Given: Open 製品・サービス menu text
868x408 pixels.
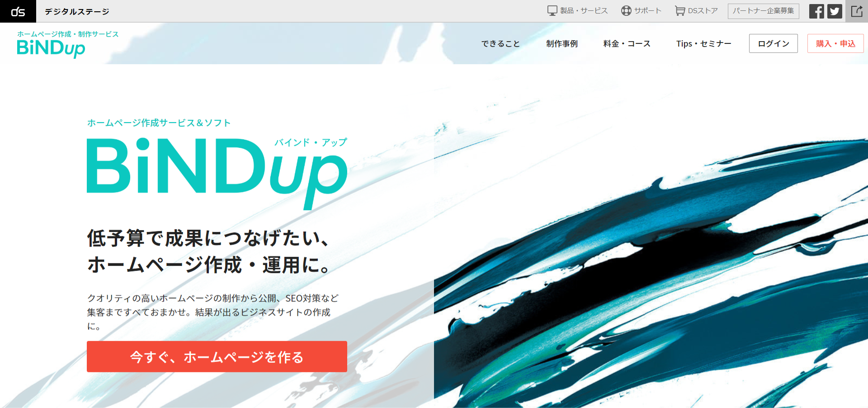Looking at the screenshot, I should pos(584,11).
